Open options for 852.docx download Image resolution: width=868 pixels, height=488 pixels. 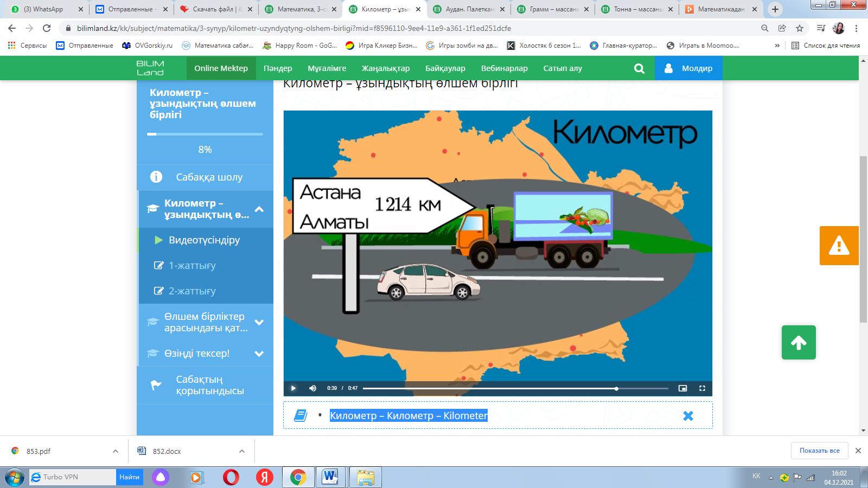coord(242,451)
